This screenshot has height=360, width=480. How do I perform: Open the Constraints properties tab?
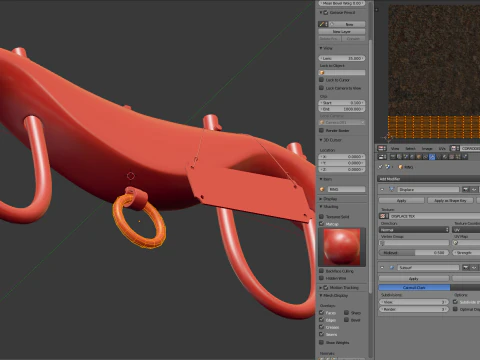(425, 157)
